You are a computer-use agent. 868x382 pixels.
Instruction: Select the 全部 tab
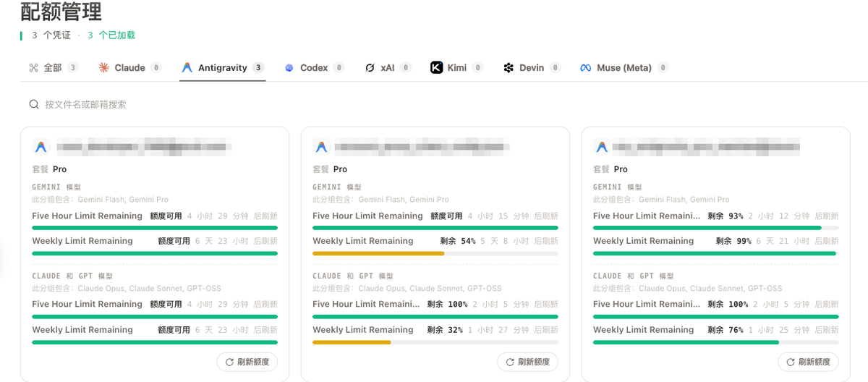(x=53, y=68)
